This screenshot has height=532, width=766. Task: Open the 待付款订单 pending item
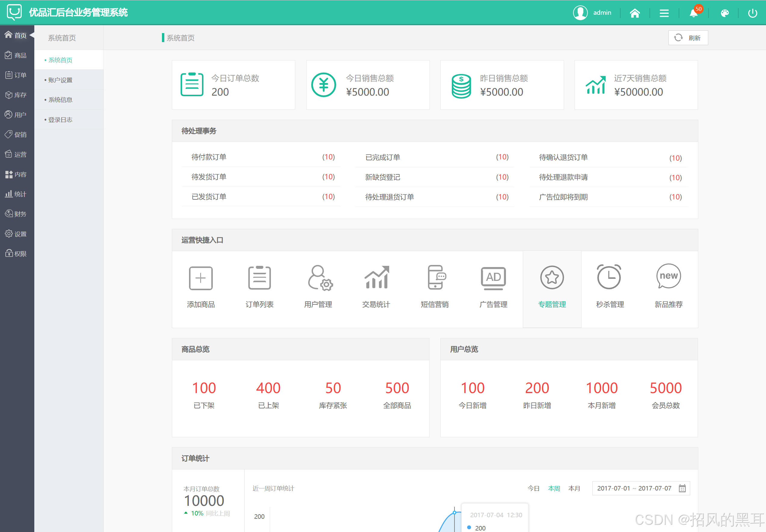tap(209, 157)
